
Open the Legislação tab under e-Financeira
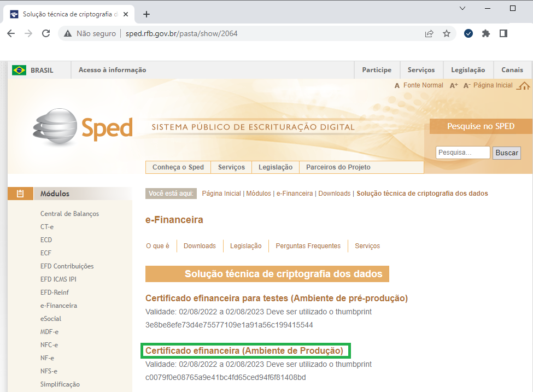pos(246,246)
